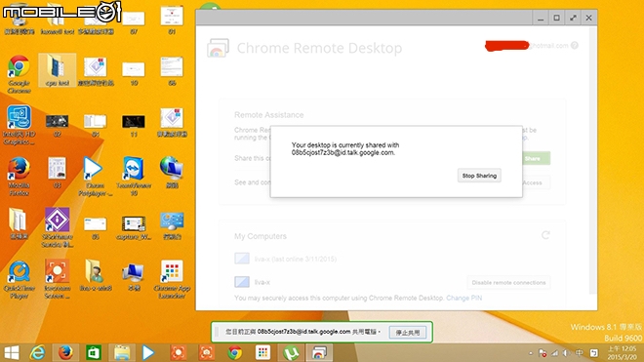Image resolution: width=644 pixels, height=362 pixels.
Task: Click the volume speaker icon in the tray
Action: point(566,353)
